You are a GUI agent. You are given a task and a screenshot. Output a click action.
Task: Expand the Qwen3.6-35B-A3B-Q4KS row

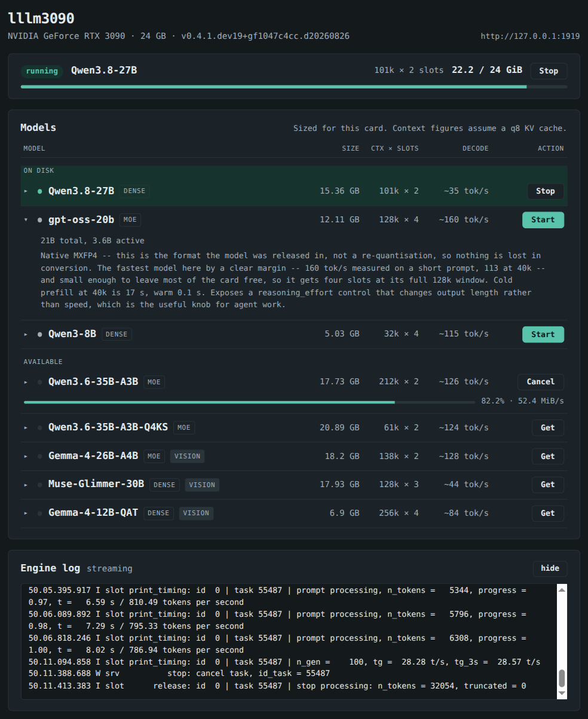(26, 428)
